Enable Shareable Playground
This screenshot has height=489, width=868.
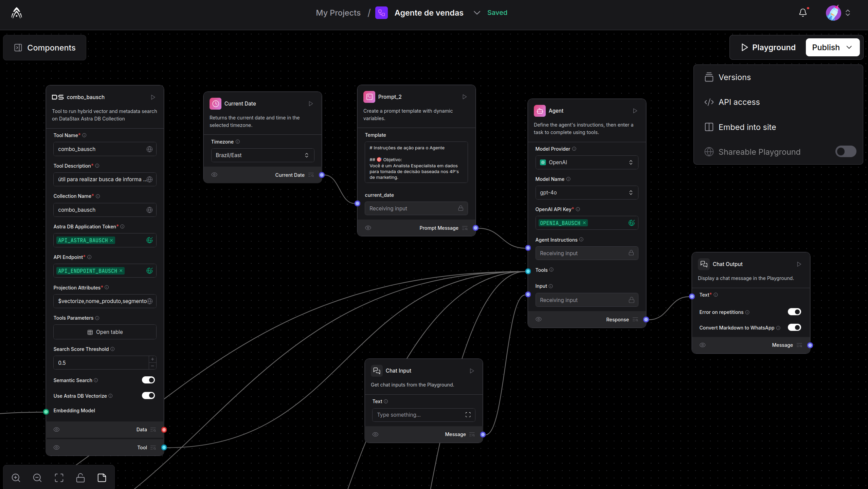pos(845,152)
